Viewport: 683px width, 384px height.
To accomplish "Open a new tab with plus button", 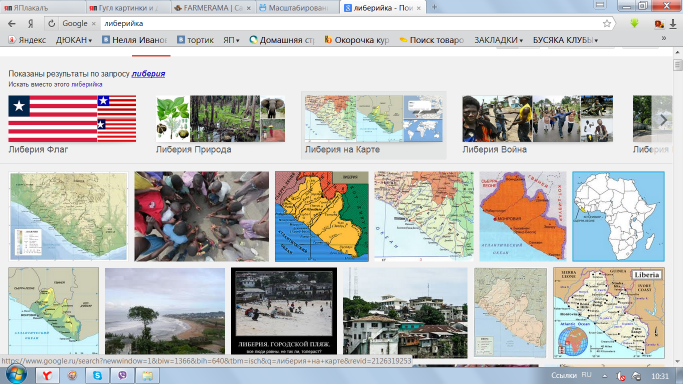I will coord(434,7).
